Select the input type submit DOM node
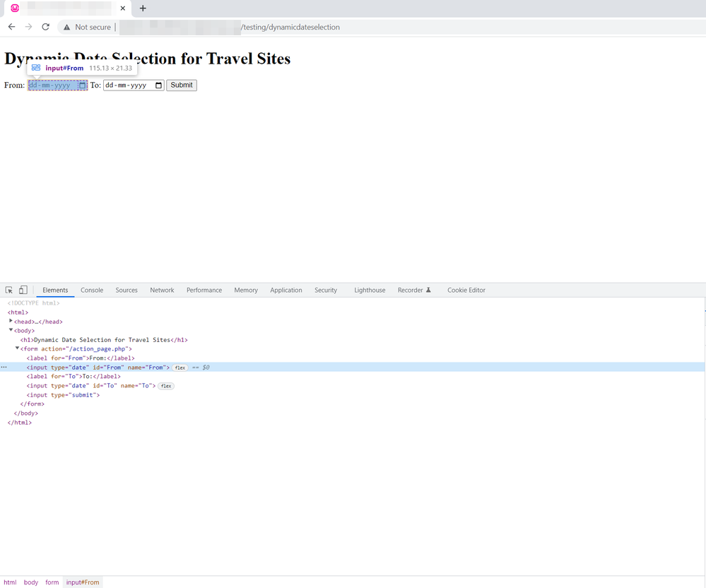The height and width of the screenshot is (588, 706). pos(63,395)
